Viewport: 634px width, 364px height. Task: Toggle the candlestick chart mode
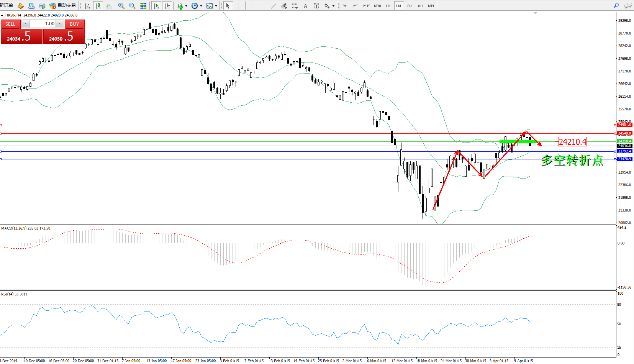click(x=98, y=6)
